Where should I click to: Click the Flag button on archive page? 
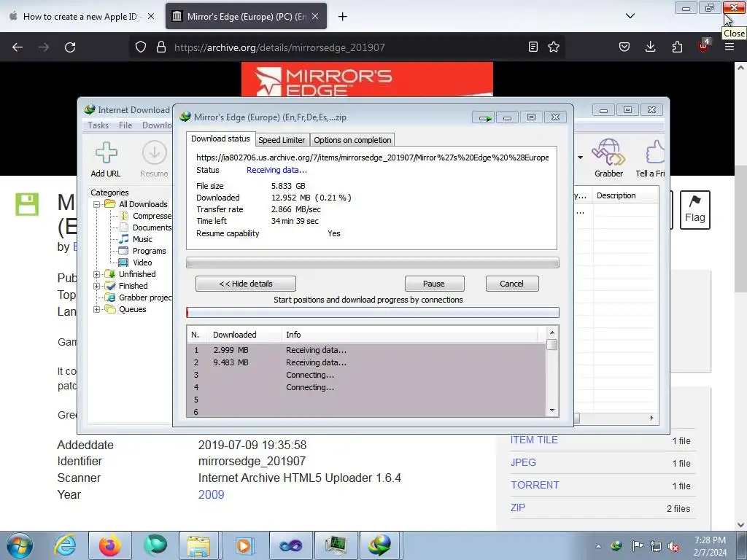click(694, 210)
